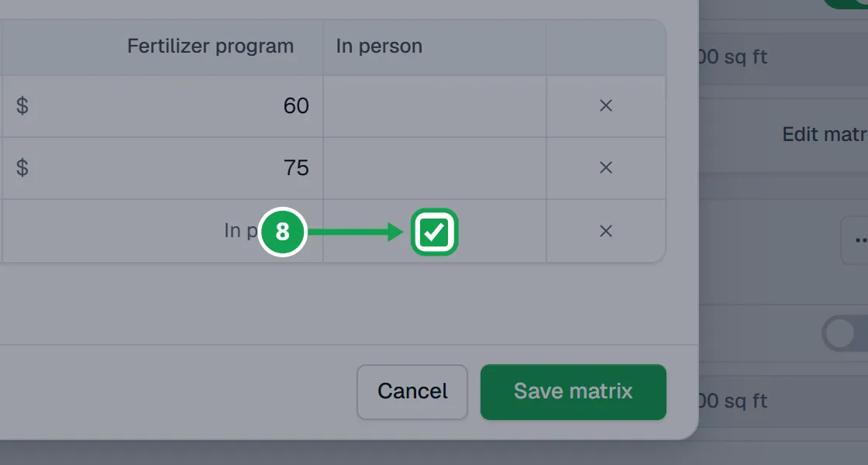Click the empty In person cell beside 75

coord(435,168)
